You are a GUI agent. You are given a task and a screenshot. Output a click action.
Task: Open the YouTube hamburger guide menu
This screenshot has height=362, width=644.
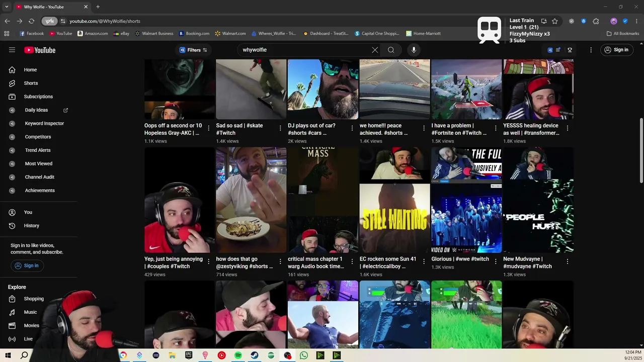point(12,50)
